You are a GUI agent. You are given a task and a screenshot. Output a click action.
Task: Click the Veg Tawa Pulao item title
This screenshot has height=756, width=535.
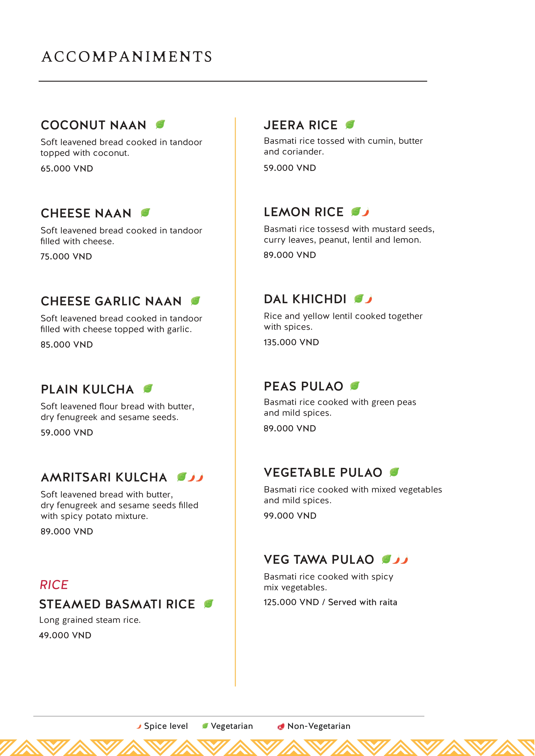319,559
